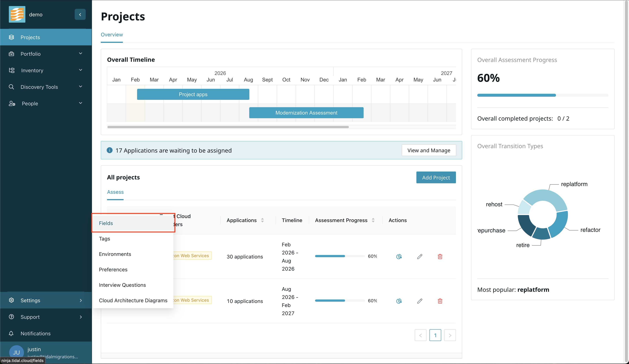The width and height of the screenshot is (629, 364).
Task: Click the View and Manage button
Action: coord(429,150)
